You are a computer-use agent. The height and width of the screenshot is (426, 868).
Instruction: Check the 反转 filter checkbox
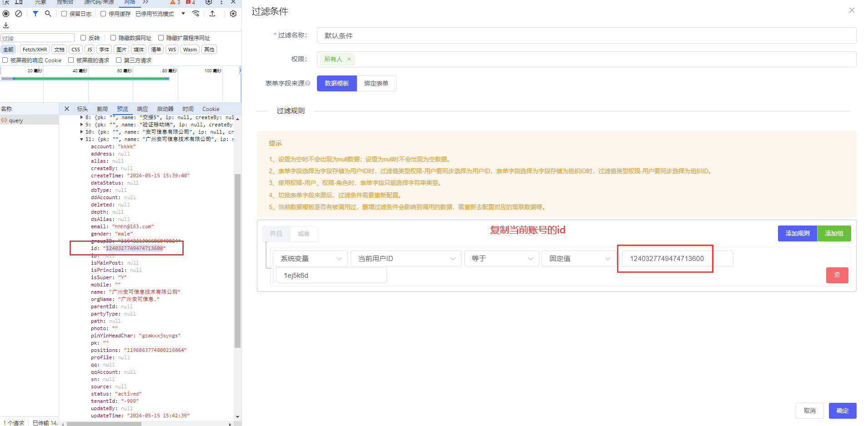83,38
